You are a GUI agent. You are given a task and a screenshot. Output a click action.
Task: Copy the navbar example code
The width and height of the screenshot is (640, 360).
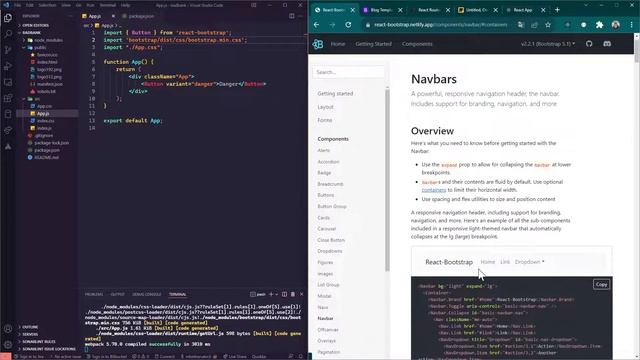tap(601, 284)
